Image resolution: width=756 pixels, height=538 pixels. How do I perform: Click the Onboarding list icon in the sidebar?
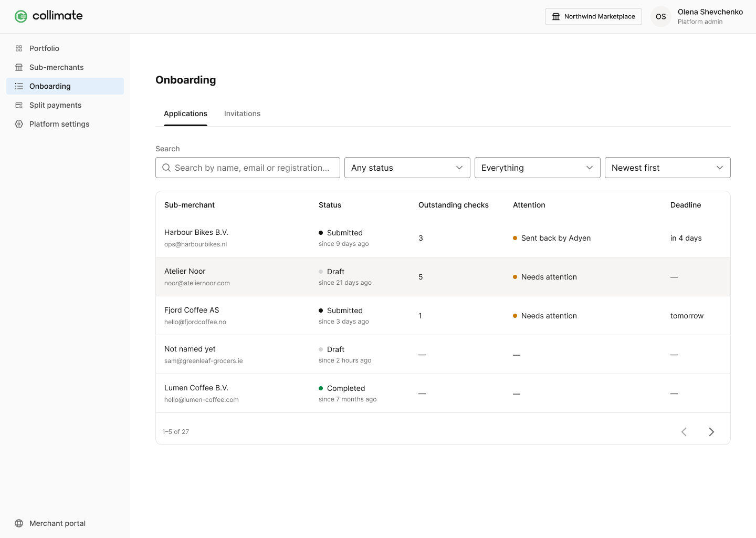pyautogui.click(x=19, y=86)
